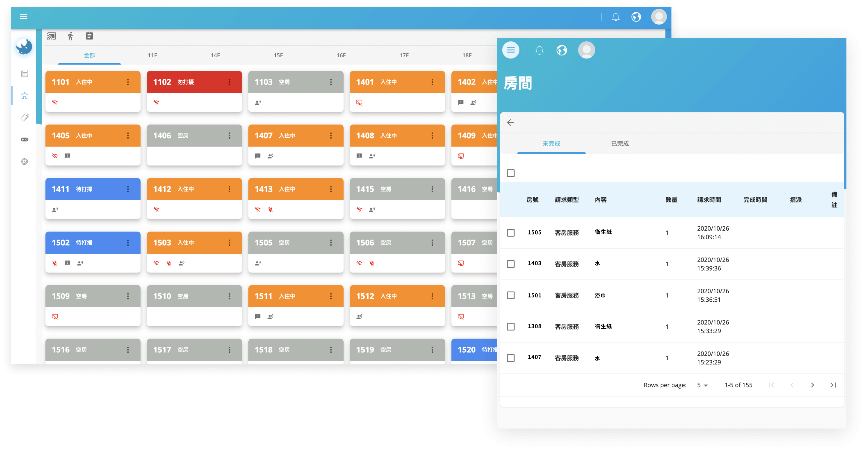
Task: Click the 請求時間 column header
Action: (709, 200)
